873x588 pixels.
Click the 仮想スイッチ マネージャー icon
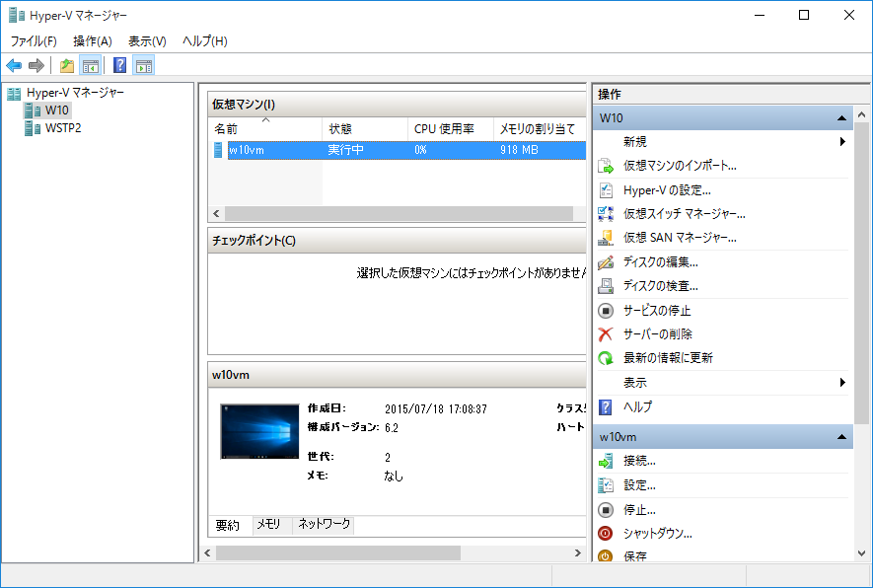click(x=606, y=214)
